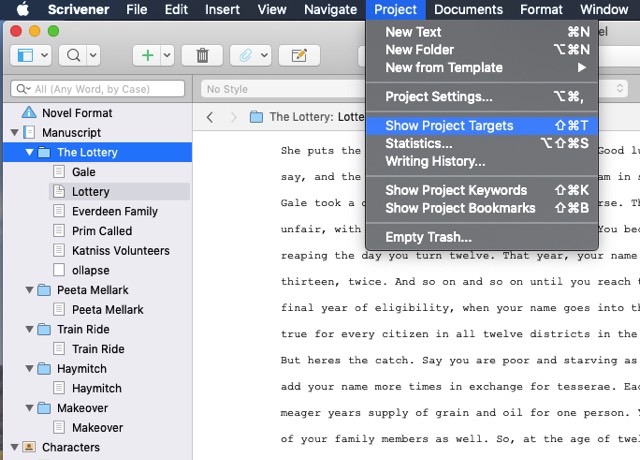The width and height of the screenshot is (640, 460).
Task: Select Everdeen Family in binder
Action: pyautogui.click(x=115, y=211)
